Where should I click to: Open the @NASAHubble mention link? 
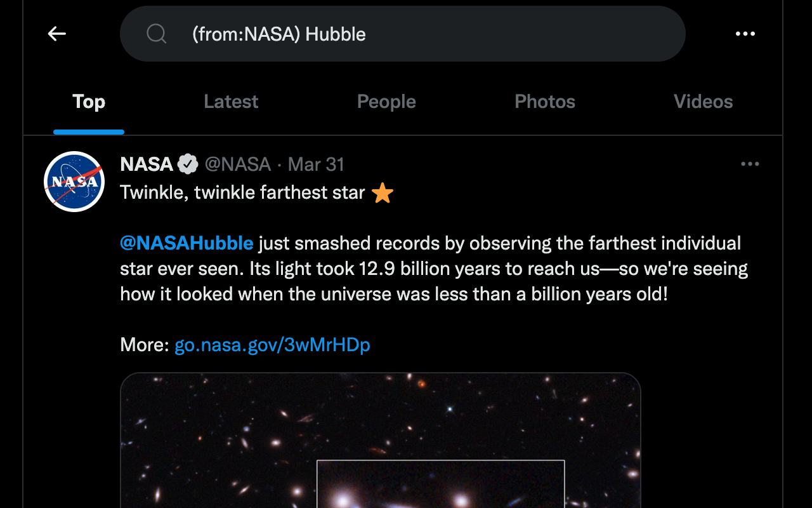(x=187, y=243)
